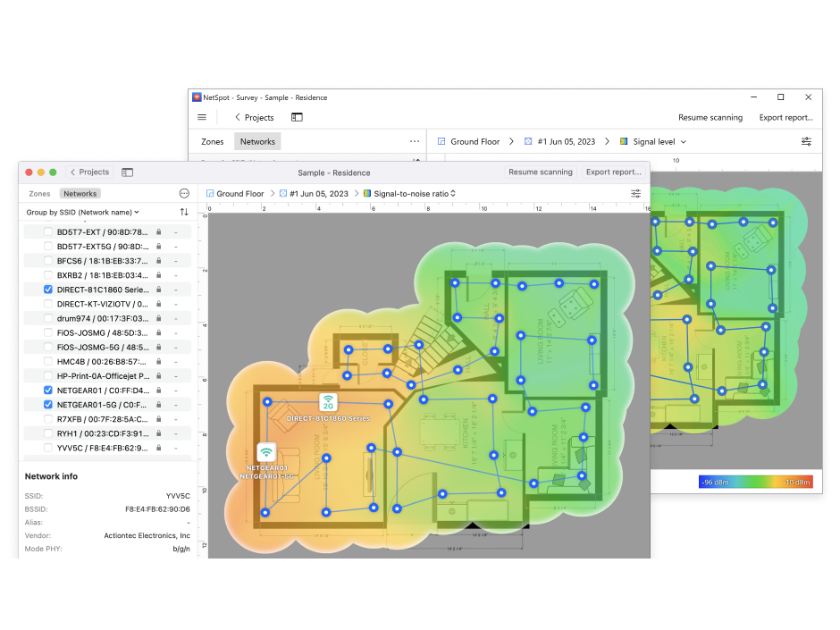The height and width of the screenshot is (630, 840).
Task: Click snapshot icon beside #1 Jun 05, 2023 in Mac window
Action: pyautogui.click(x=283, y=193)
